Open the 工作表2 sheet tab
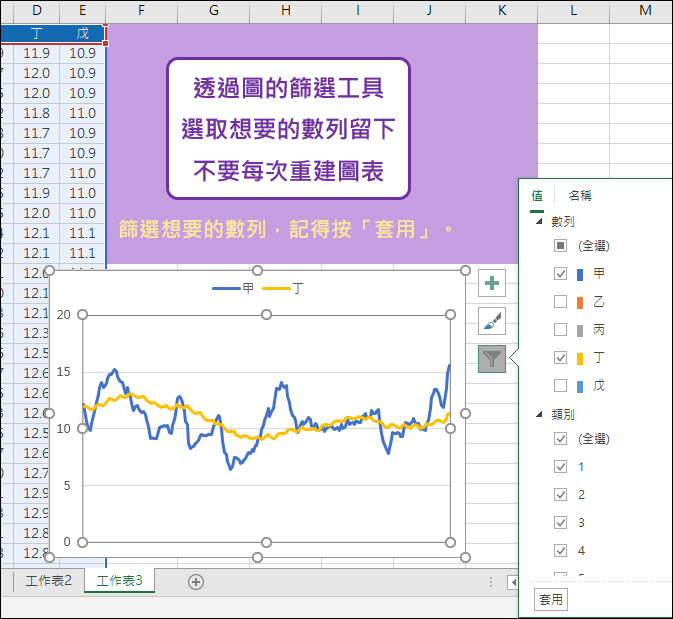Screen dimensions: 673x619 pyautogui.click(x=49, y=581)
